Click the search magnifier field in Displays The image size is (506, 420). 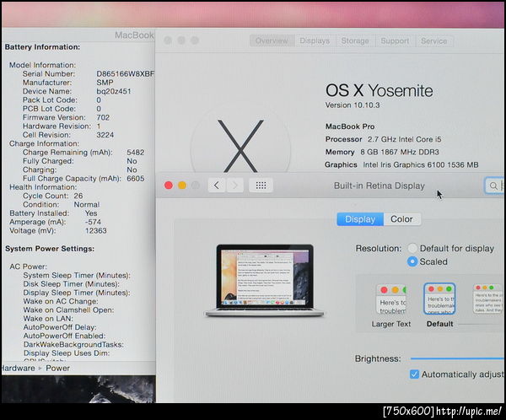pos(494,186)
